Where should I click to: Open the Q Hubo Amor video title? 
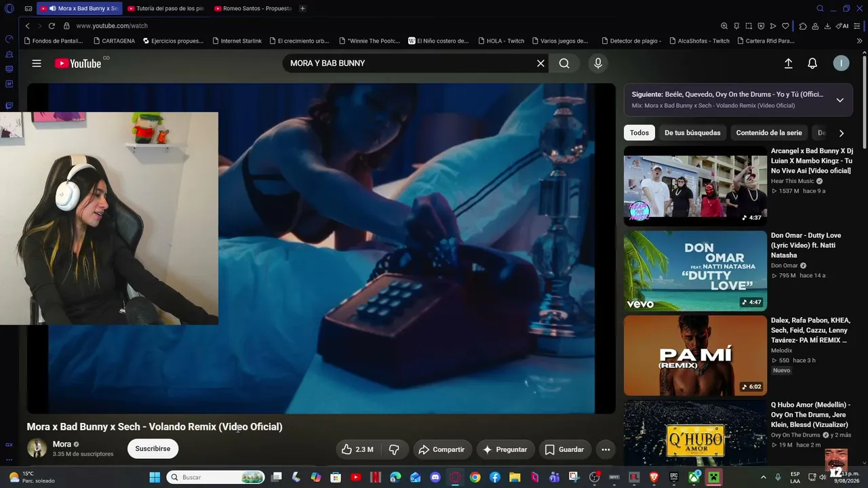(810, 415)
